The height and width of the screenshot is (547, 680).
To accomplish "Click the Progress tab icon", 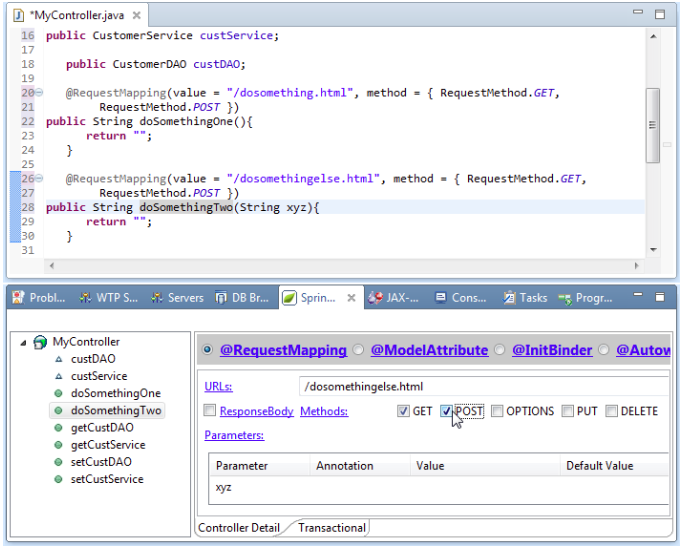I will tap(565, 298).
